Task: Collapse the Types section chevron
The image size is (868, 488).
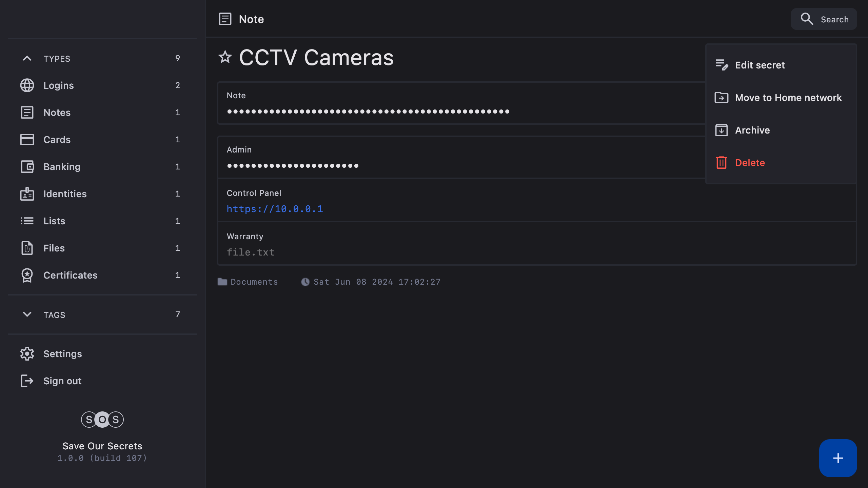Action: pyautogui.click(x=27, y=59)
